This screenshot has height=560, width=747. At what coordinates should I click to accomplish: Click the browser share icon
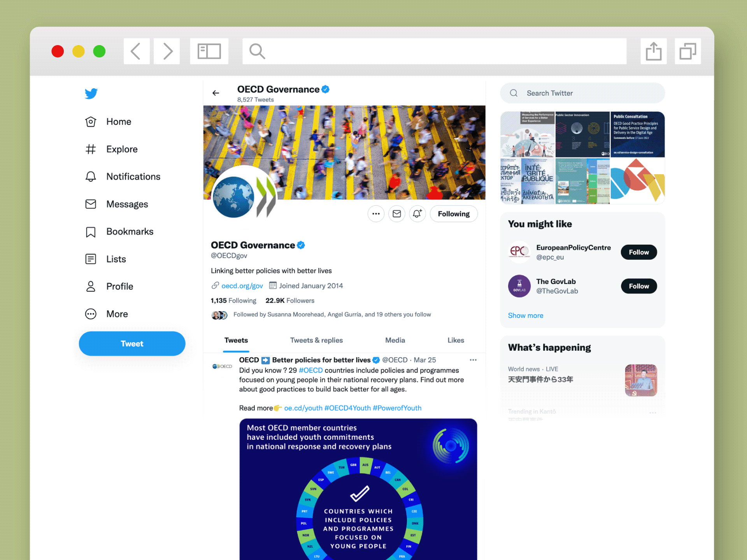654,51
